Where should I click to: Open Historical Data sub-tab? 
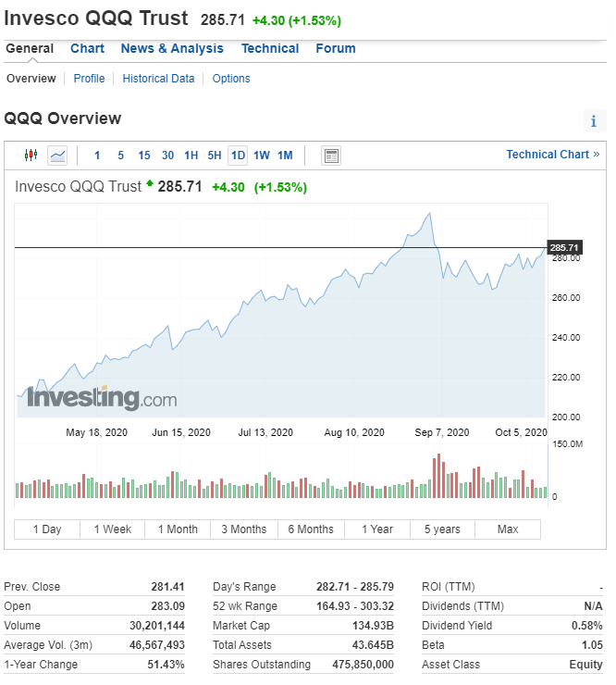[158, 79]
